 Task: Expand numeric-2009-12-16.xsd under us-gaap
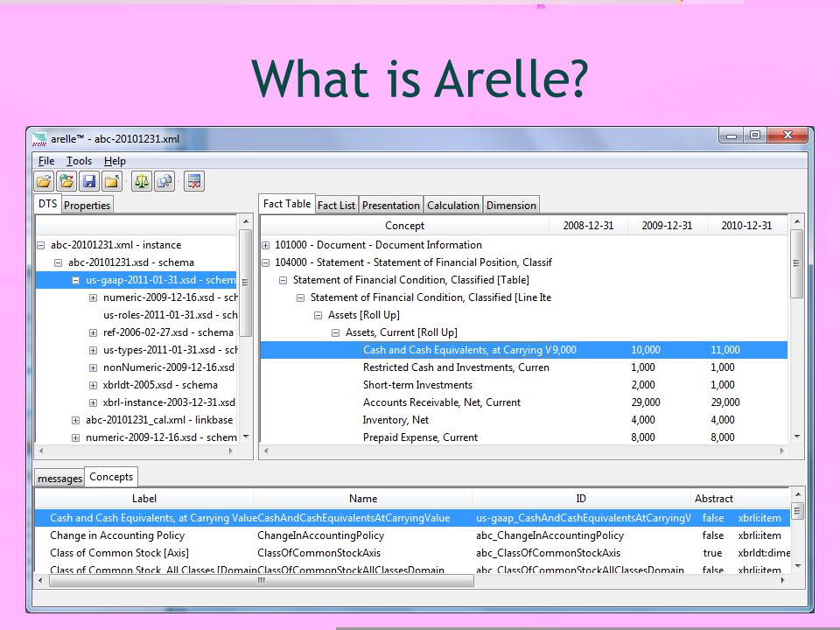(x=94, y=297)
